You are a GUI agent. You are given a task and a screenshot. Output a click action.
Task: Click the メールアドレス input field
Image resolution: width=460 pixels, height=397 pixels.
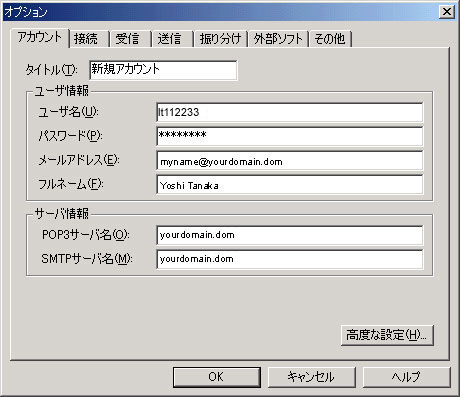tap(290, 160)
